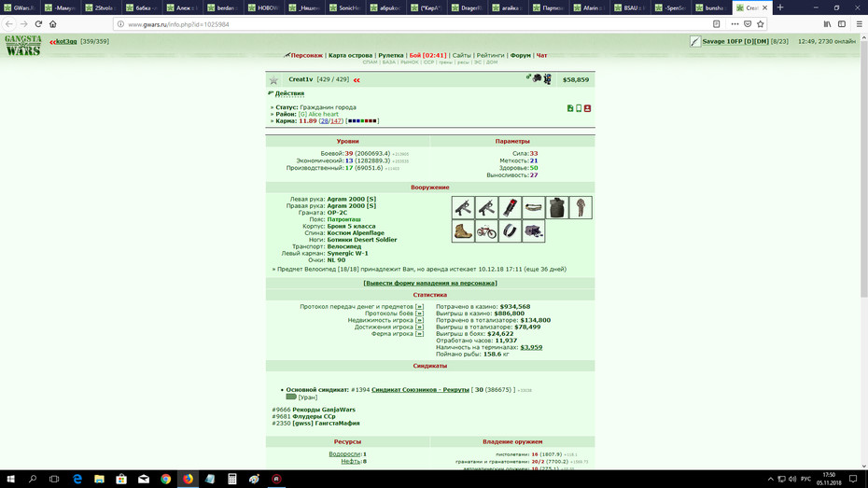
Task: Expand the Действия actions menu
Action: (289, 93)
